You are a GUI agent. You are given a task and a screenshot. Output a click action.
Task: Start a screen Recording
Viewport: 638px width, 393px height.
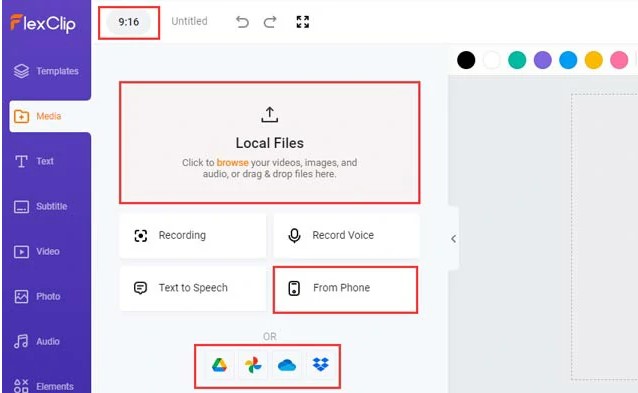(x=193, y=236)
